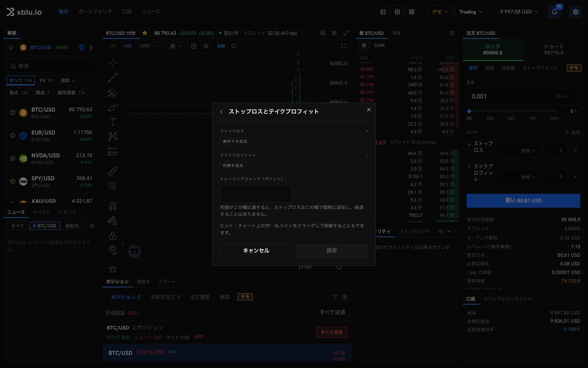Select the single-panel layout icon
588x368 pixels.
pos(383,12)
